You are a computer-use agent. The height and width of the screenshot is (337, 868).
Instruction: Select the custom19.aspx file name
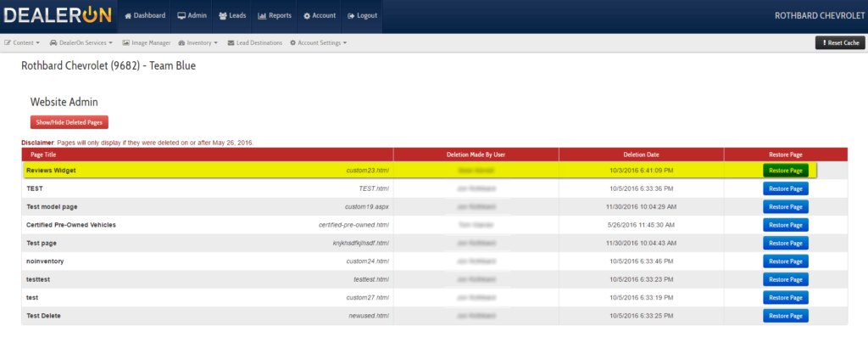coord(366,207)
